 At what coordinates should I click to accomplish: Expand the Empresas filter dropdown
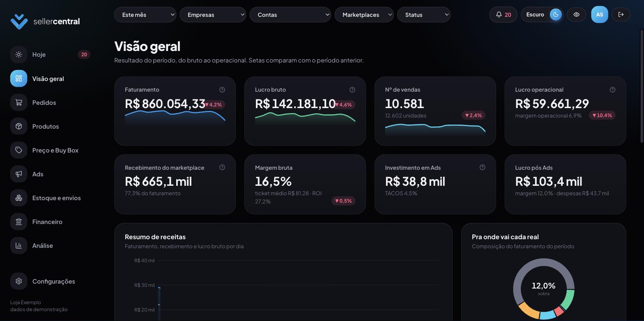click(x=213, y=15)
